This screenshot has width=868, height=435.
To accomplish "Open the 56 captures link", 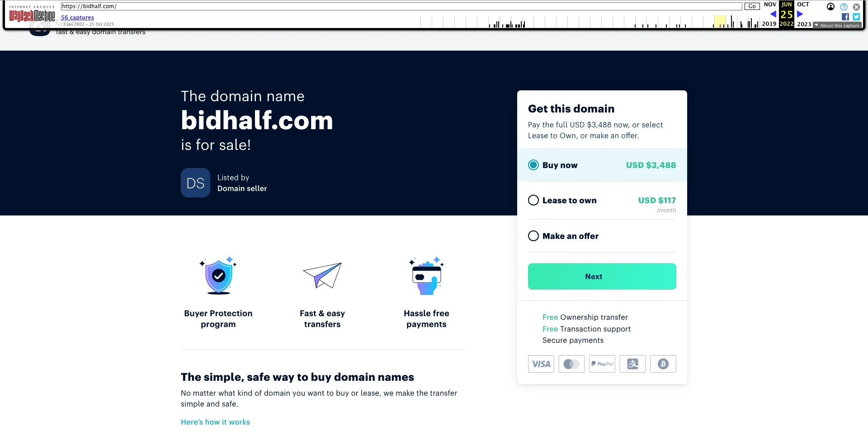I will 77,18.
